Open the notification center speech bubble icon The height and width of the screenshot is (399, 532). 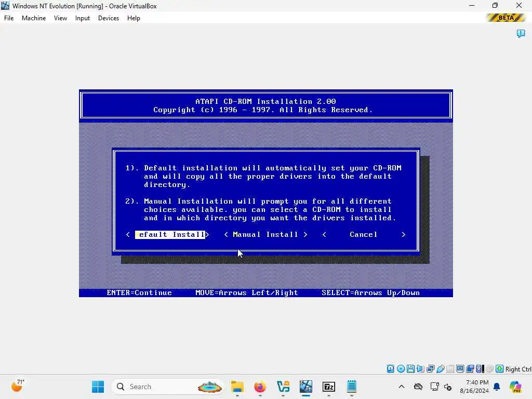coord(521,33)
